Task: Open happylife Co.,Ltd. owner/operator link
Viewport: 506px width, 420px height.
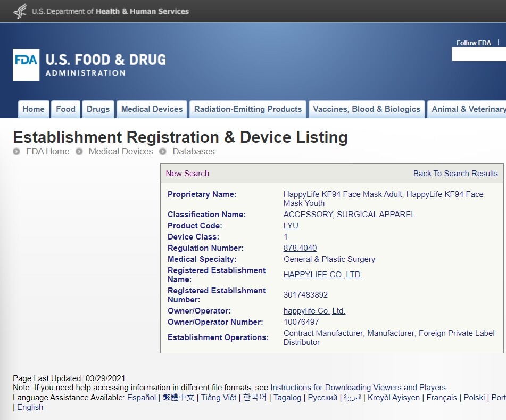Action: click(x=314, y=311)
